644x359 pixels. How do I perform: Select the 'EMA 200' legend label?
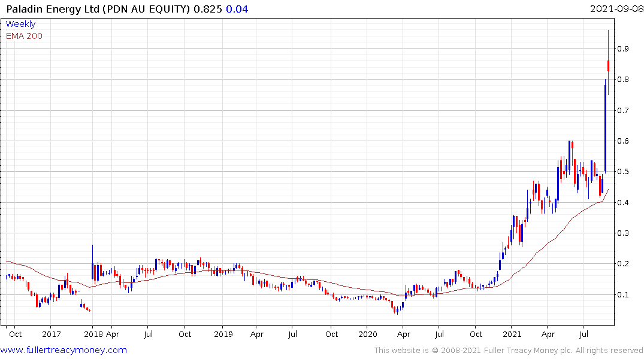point(24,36)
